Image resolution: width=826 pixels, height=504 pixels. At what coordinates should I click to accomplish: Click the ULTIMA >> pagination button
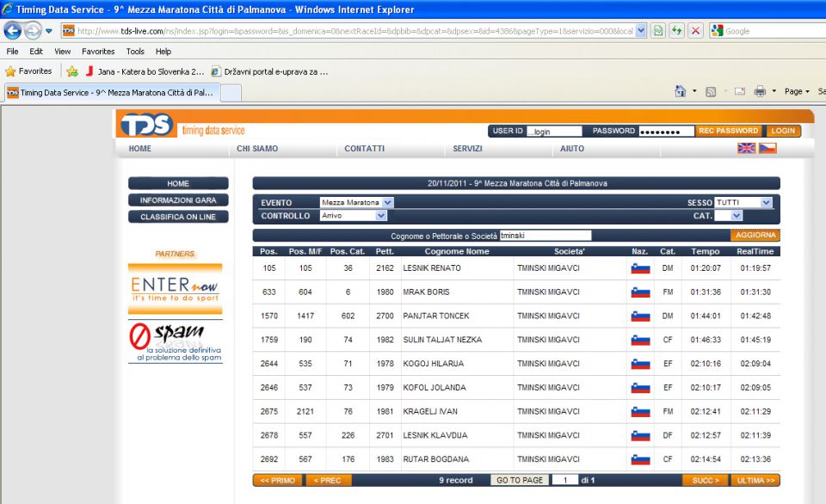tap(755, 480)
